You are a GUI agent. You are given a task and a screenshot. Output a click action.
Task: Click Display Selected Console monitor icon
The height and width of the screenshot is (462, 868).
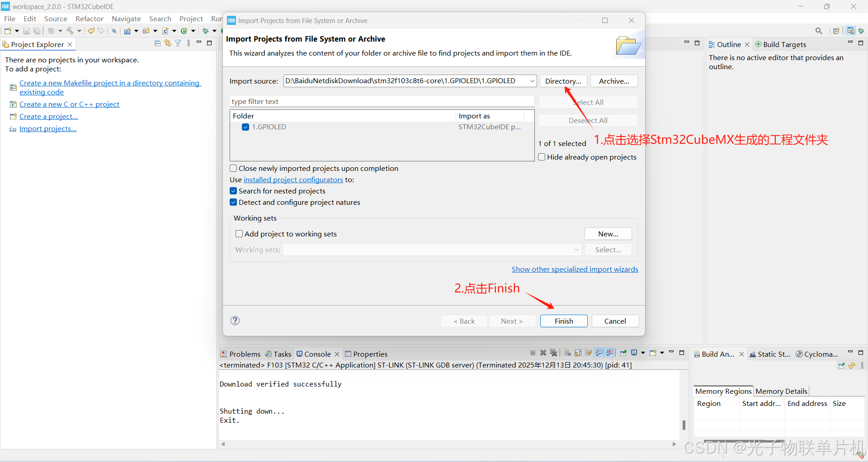tap(634, 353)
